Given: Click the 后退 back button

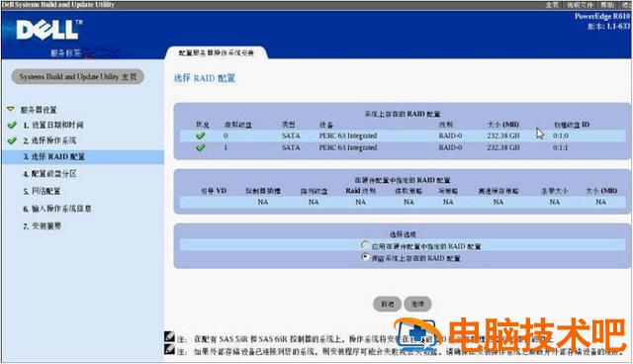Looking at the screenshot, I should 387,304.
